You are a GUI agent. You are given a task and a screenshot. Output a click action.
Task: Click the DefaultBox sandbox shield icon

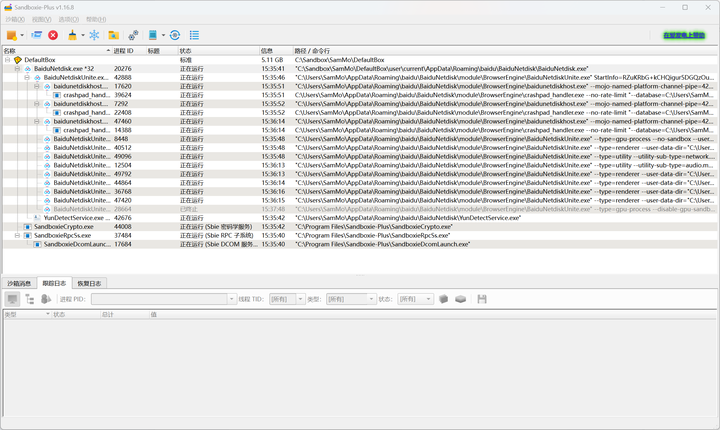(18, 60)
